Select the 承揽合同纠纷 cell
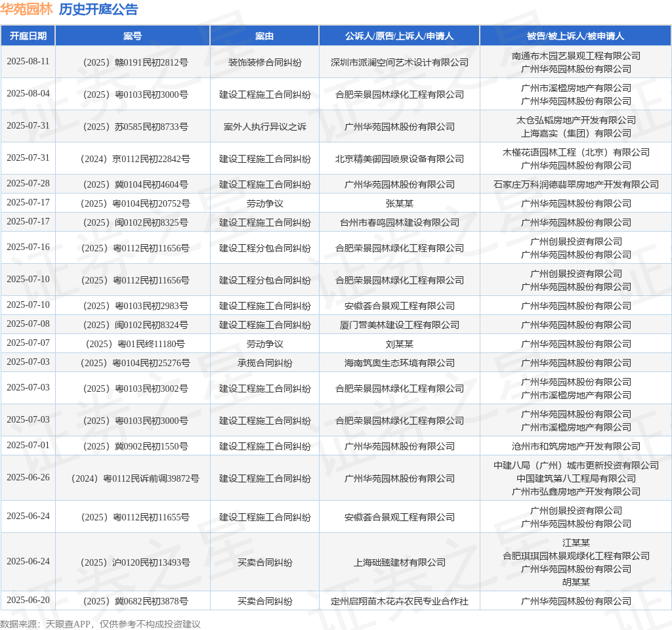Screen dimensions: 672x630 [265, 363]
